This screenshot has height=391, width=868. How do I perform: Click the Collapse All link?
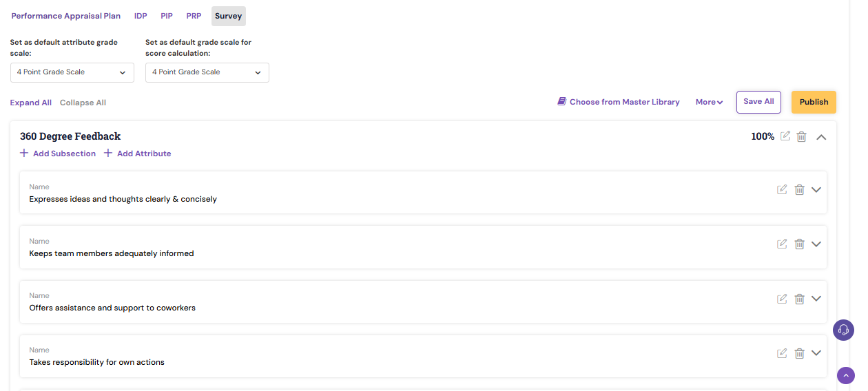(x=83, y=103)
